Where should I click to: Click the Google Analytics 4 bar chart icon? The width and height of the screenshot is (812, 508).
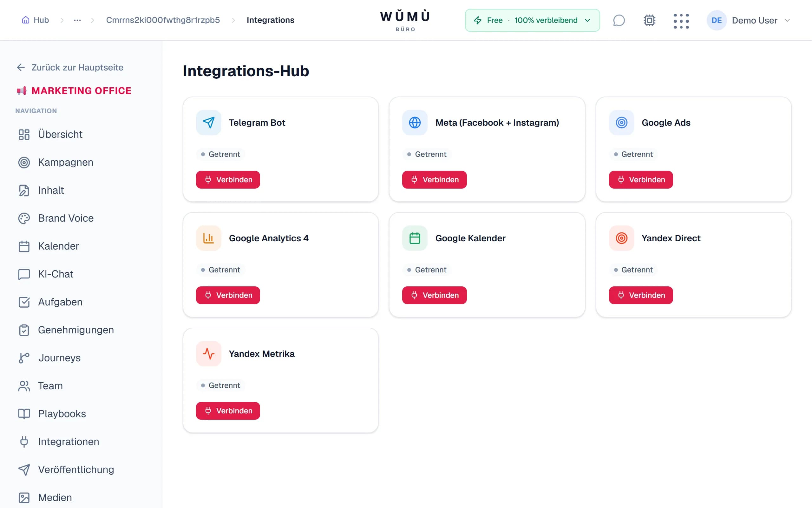(208, 238)
